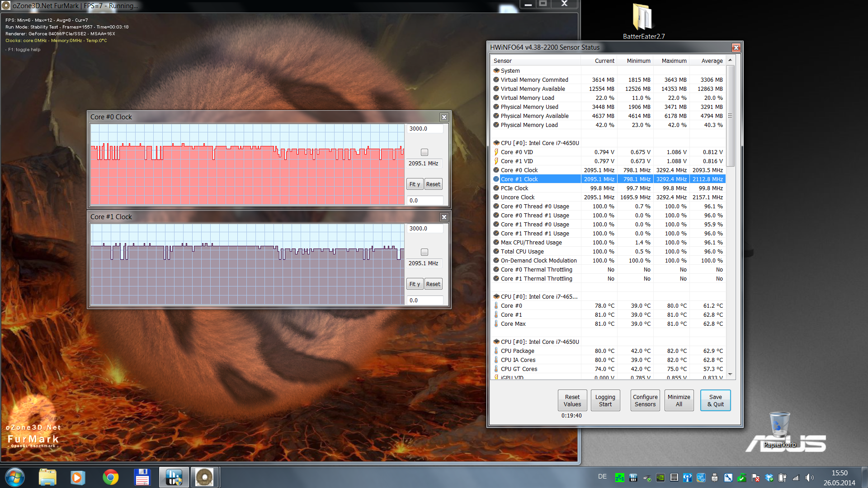
Task: Click the volume speaker tray icon
Action: (x=809, y=478)
